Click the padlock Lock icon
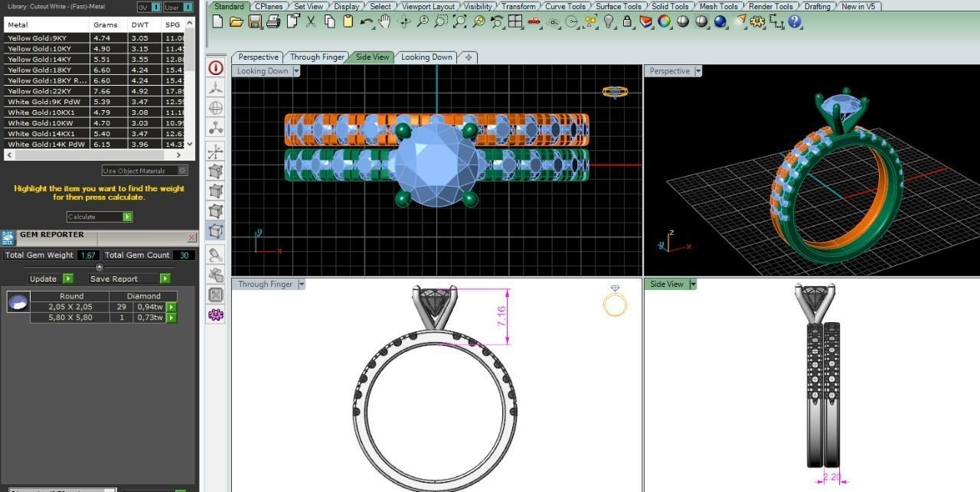This screenshot has height=492, width=980. [627, 21]
